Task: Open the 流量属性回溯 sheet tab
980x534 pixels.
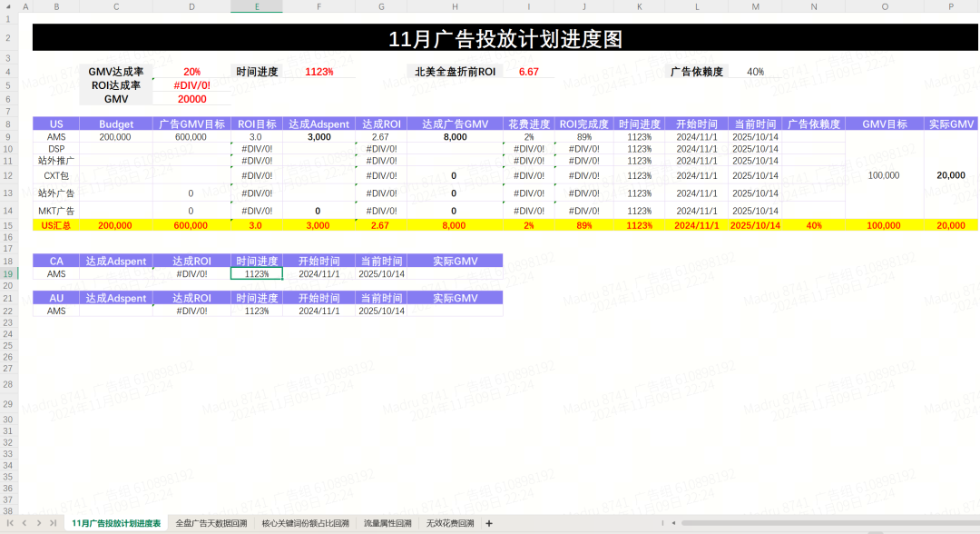Action: [x=387, y=524]
